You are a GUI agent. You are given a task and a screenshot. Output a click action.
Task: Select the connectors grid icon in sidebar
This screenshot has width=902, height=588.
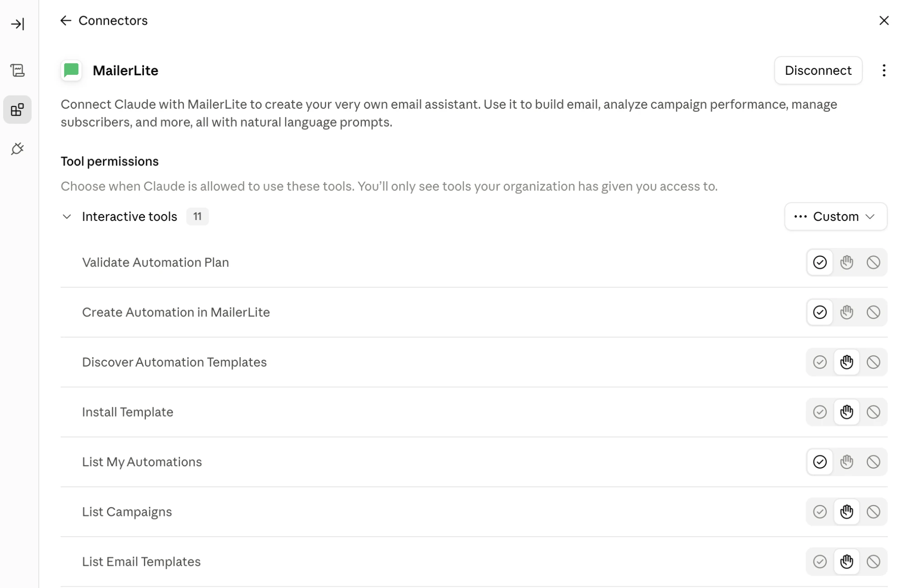point(18,110)
